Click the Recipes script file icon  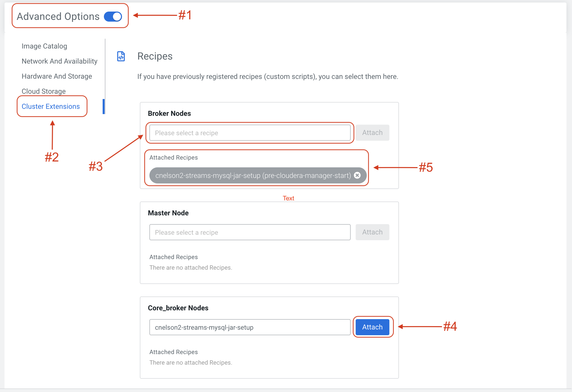(121, 56)
